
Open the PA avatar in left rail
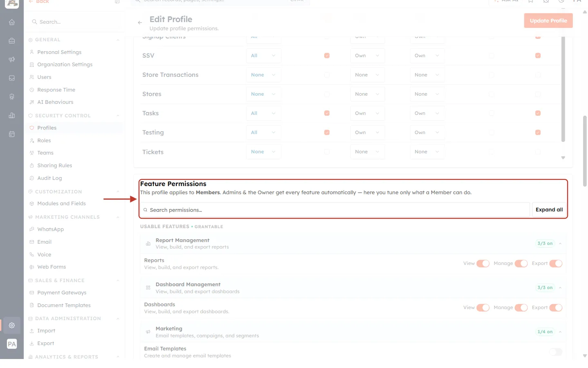[12, 344]
